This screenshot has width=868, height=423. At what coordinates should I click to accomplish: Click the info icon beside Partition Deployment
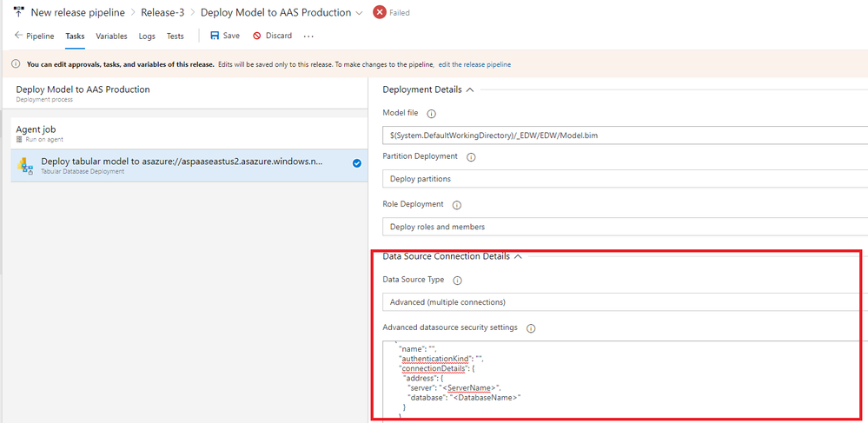coord(471,158)
